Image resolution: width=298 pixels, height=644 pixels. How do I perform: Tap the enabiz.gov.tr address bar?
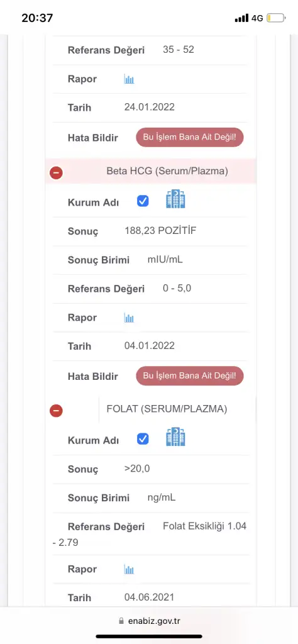(149, 621)
